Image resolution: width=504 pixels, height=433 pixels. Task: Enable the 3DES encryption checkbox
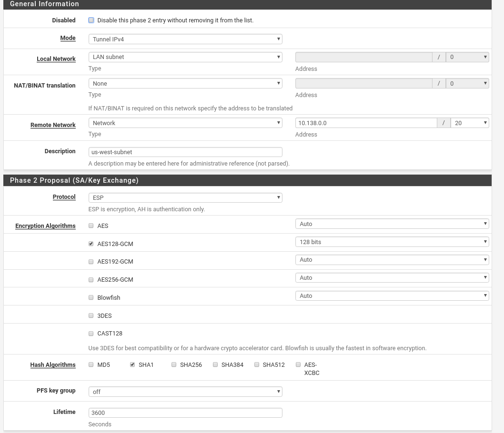(x=91, y=315)
